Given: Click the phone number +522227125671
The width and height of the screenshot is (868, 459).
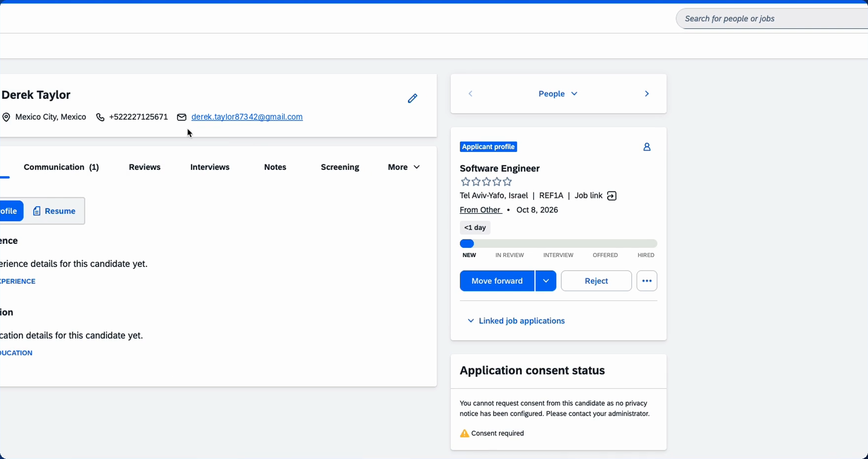Looking at the screenshot, I should coord(139,117).
